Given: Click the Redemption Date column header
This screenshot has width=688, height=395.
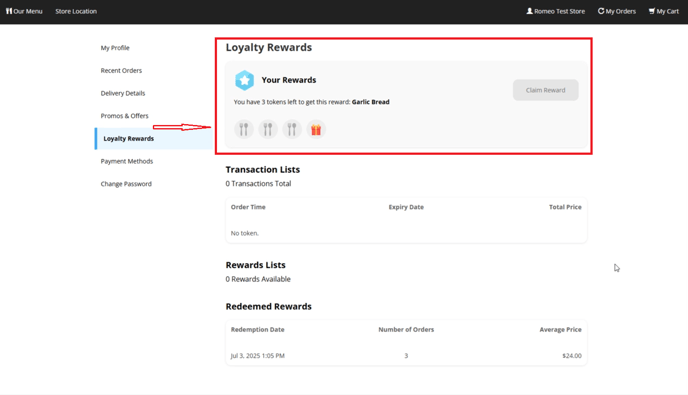Looking at the screenshot, I should pos(258,330).
